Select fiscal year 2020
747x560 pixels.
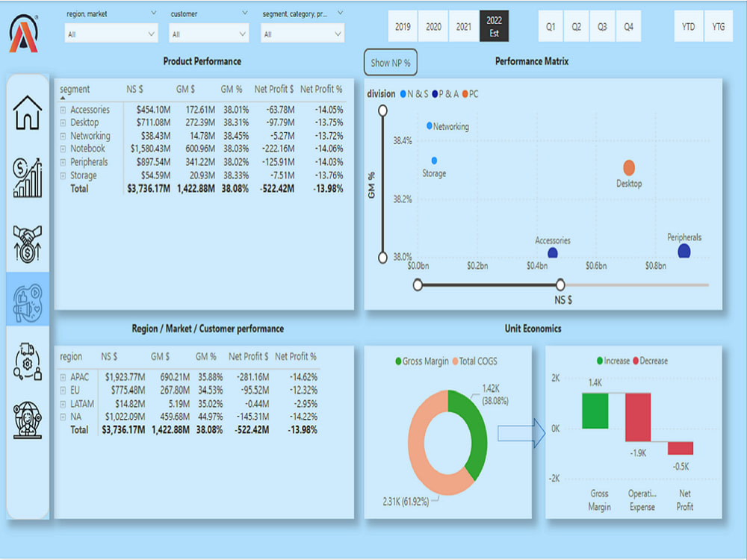pos(433,27)
